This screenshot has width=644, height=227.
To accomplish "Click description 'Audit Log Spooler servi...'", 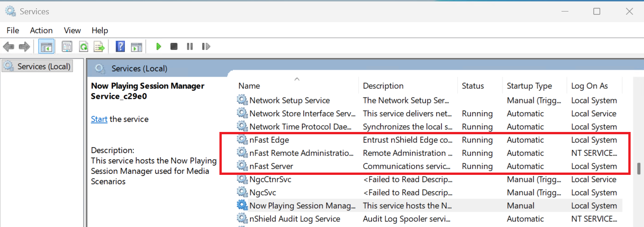I will pos(407,219).
